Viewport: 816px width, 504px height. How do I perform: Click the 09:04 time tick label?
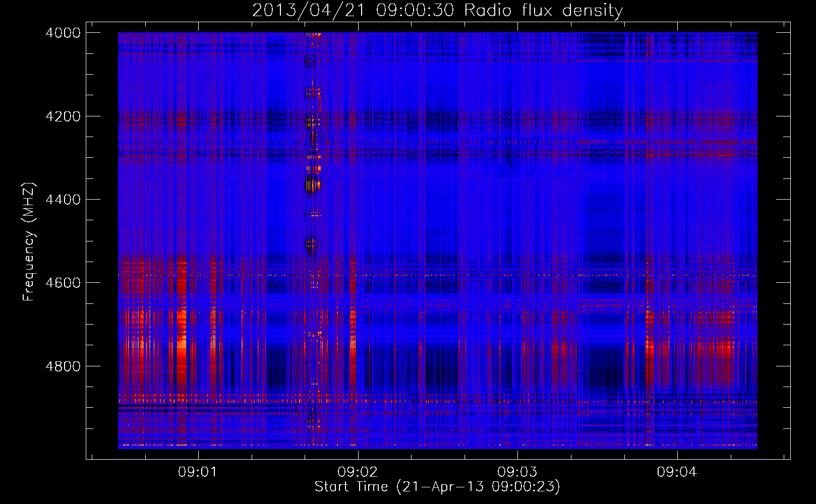point(677,472)
